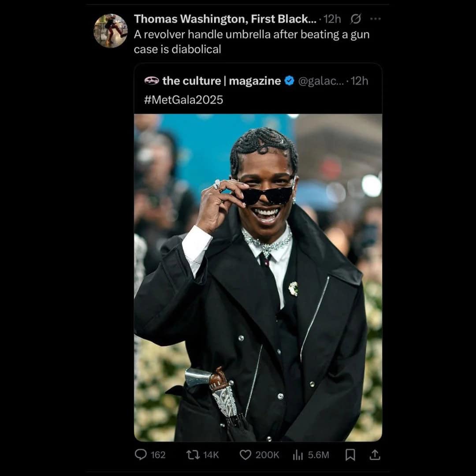
Task: Click the quoted post's 12h timestamp
Action: 359,81
